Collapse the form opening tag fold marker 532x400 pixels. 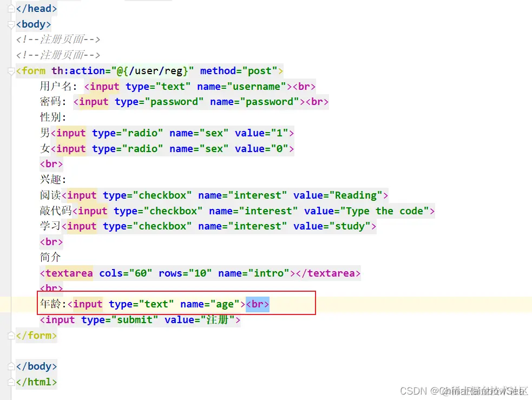[x=11, y=71]
